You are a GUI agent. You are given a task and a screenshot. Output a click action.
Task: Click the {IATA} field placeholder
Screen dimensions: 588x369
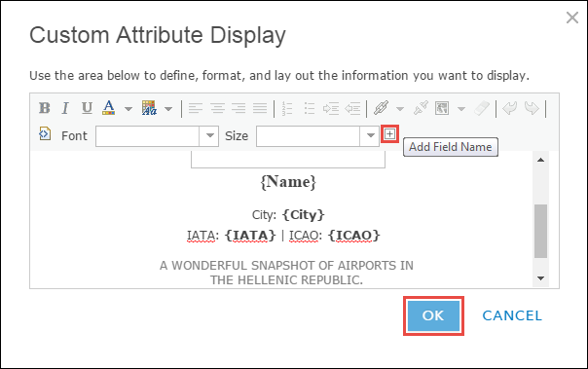click(250, 236)
